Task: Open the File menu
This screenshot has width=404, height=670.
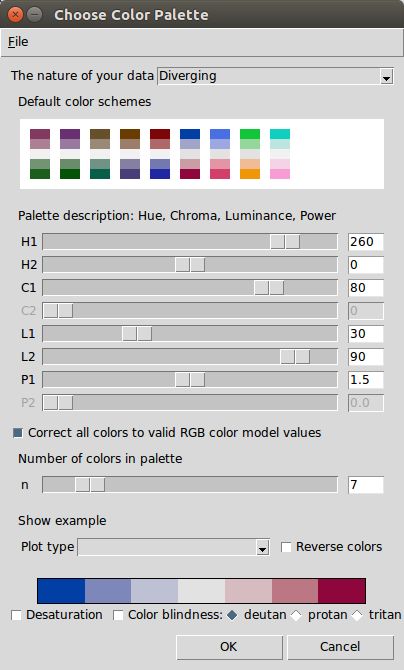Action: 18,42
